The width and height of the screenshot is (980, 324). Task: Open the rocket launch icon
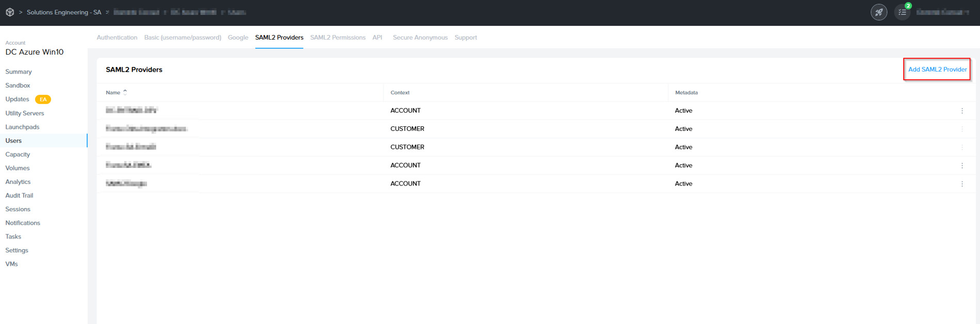pos(878,12)
